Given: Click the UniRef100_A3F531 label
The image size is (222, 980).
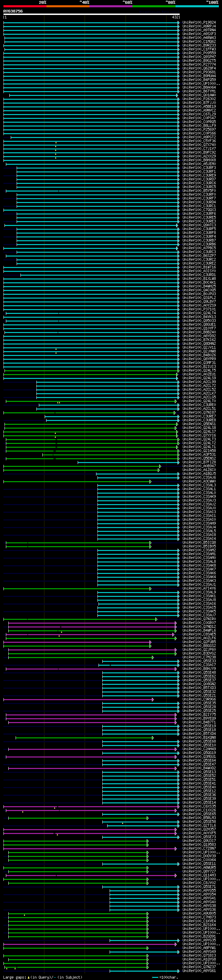Looking at the screenshot, I should (x=199, y=455).
